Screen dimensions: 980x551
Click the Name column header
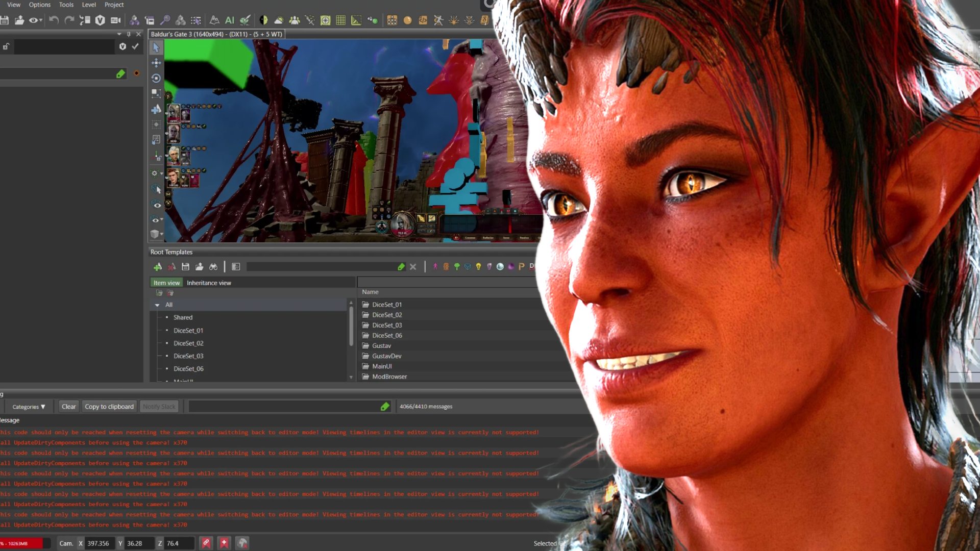[370, 292]
